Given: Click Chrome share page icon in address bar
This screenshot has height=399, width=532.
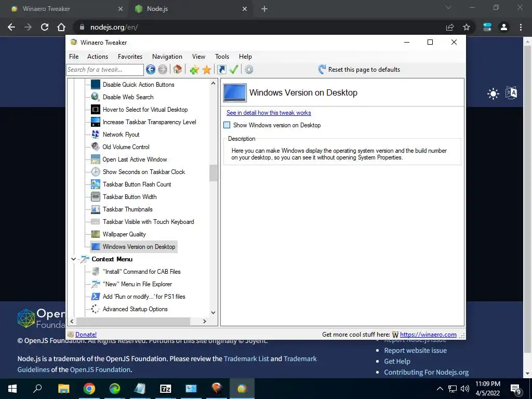Looking at the screenshot, I should coord(450,27).
